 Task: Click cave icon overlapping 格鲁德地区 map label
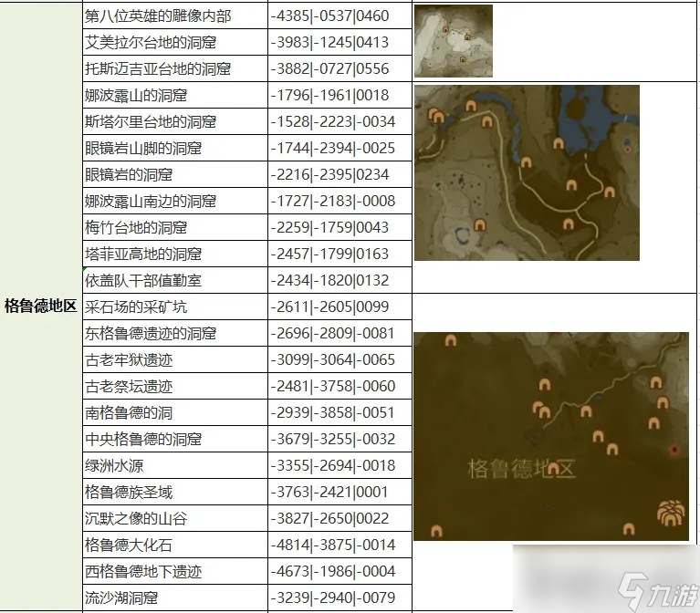[553, 469]
